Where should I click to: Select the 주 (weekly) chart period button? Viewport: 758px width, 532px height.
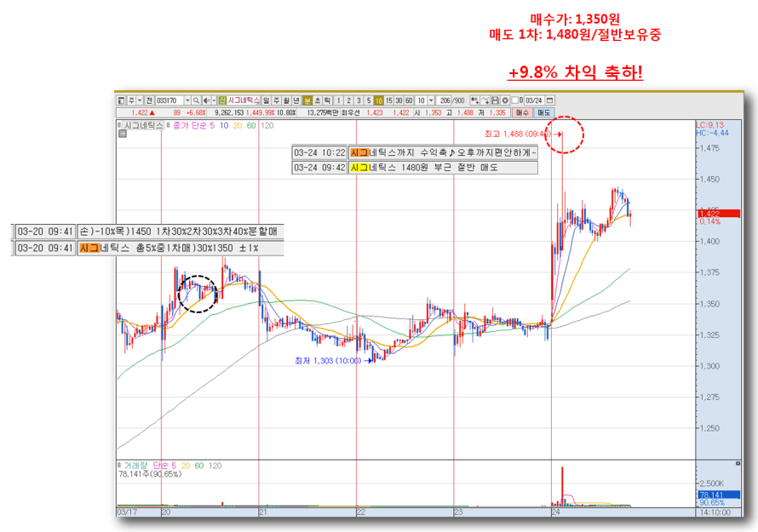click(x=277, y=100)
